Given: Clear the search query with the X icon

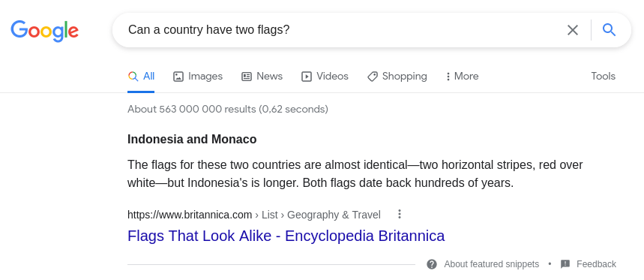Looking at the screenshot, I should pos(573,30).
